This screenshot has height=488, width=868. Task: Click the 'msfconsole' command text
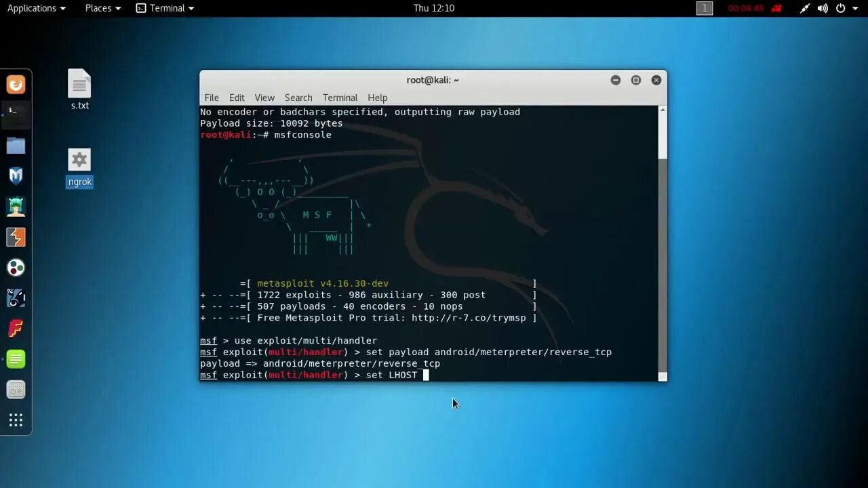tap(303, 135)
